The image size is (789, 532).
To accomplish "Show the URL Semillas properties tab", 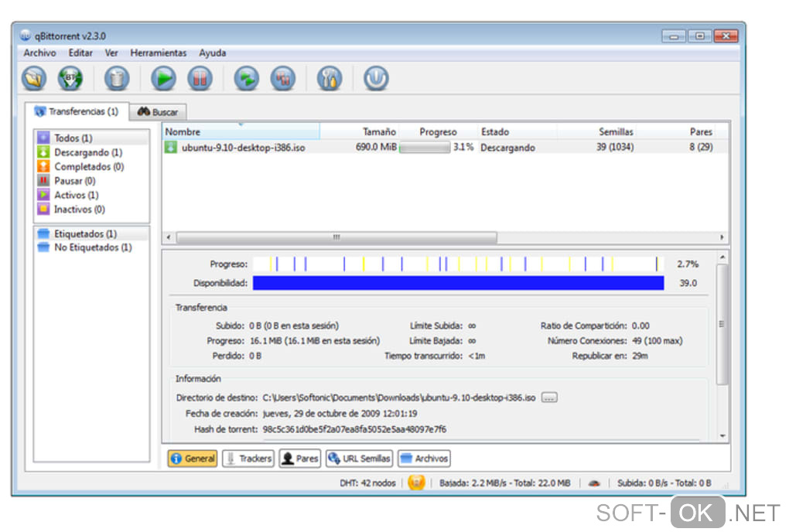I will (x=359, y=459).
